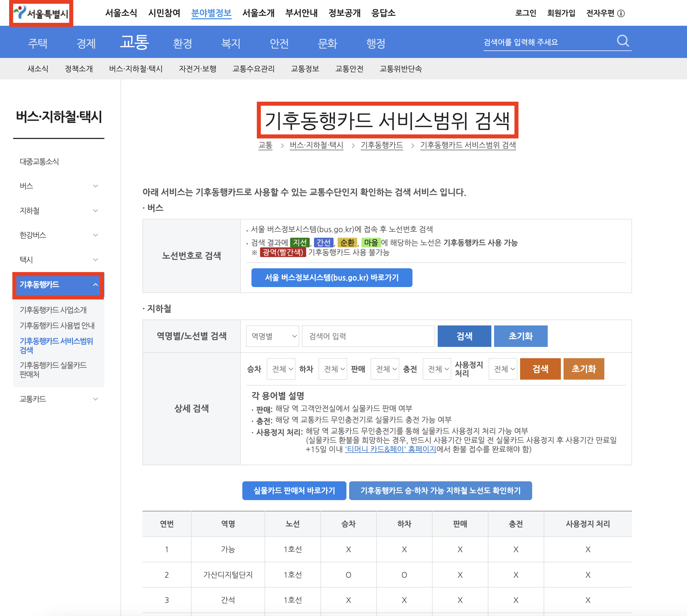Open the 티머니 카드&페이 홈페이지 link
The height and width of the screenshot is (616, 687).
[390, 449]
